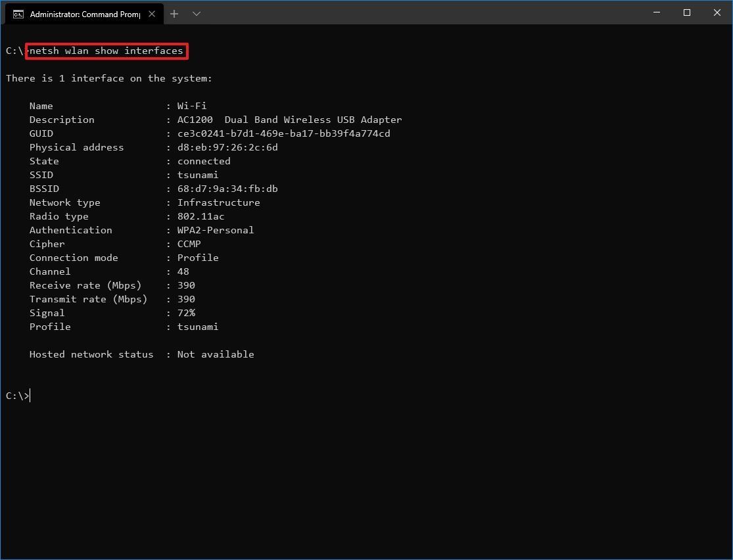Click the BSSID value 68:d7:9a:34:fb:db
Screen dimensions: 733x560
point(227,189)
